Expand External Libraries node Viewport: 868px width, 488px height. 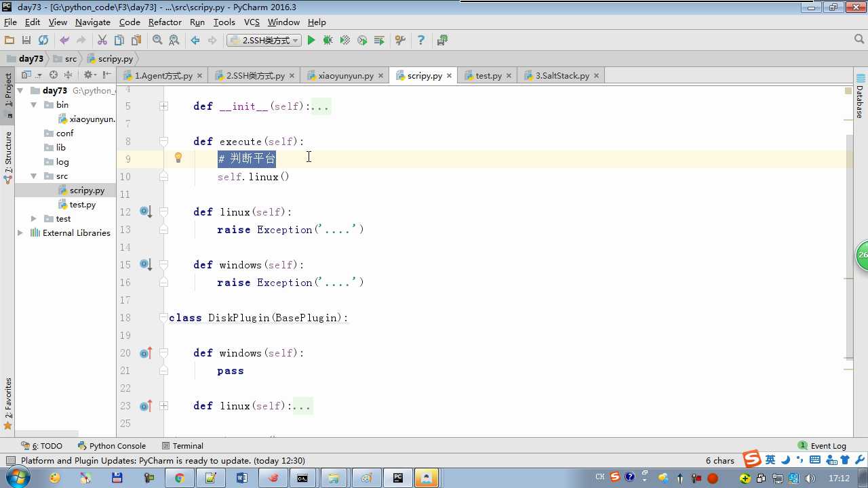point(20,233)
